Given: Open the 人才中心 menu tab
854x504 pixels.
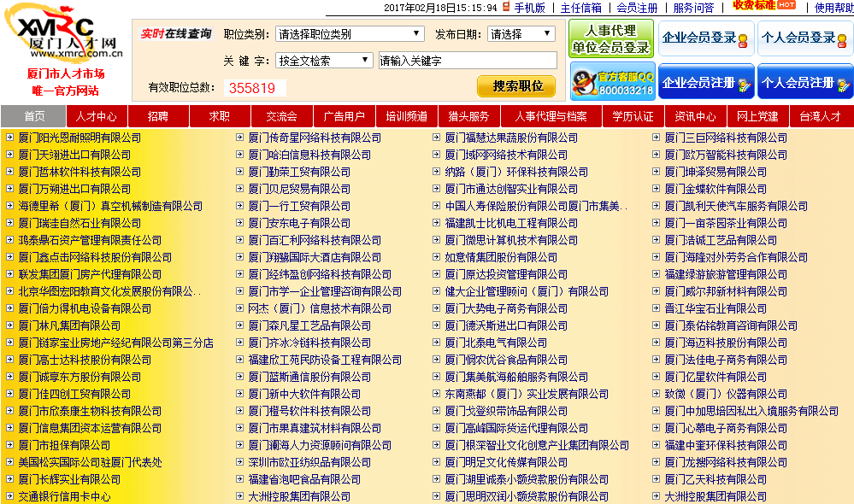Looking at the screenshot, I should tap(97, 116).
